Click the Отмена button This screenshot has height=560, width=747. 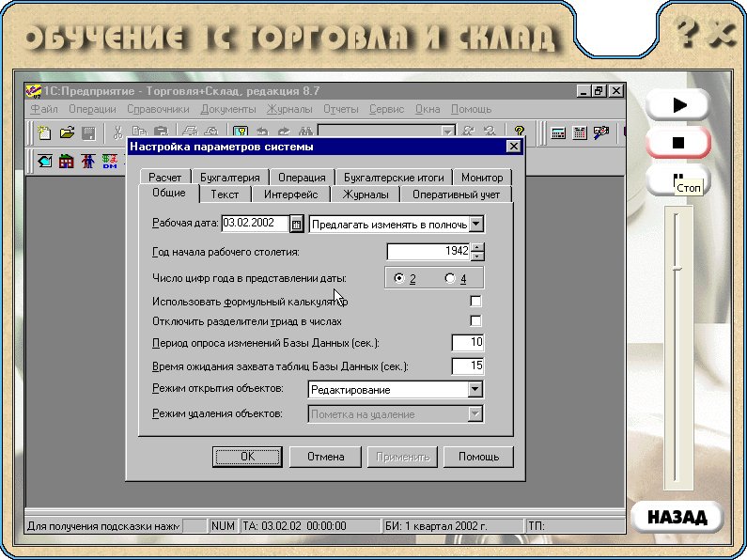[325, 457]
